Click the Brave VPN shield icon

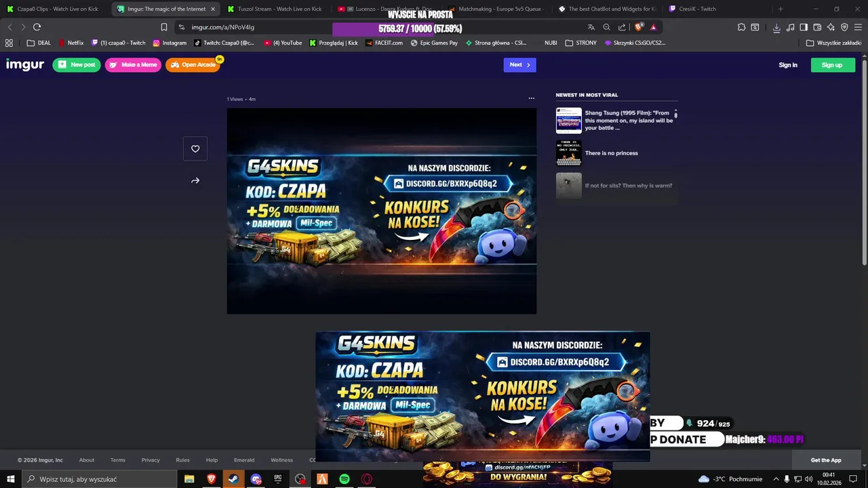[x=844, y=27]
